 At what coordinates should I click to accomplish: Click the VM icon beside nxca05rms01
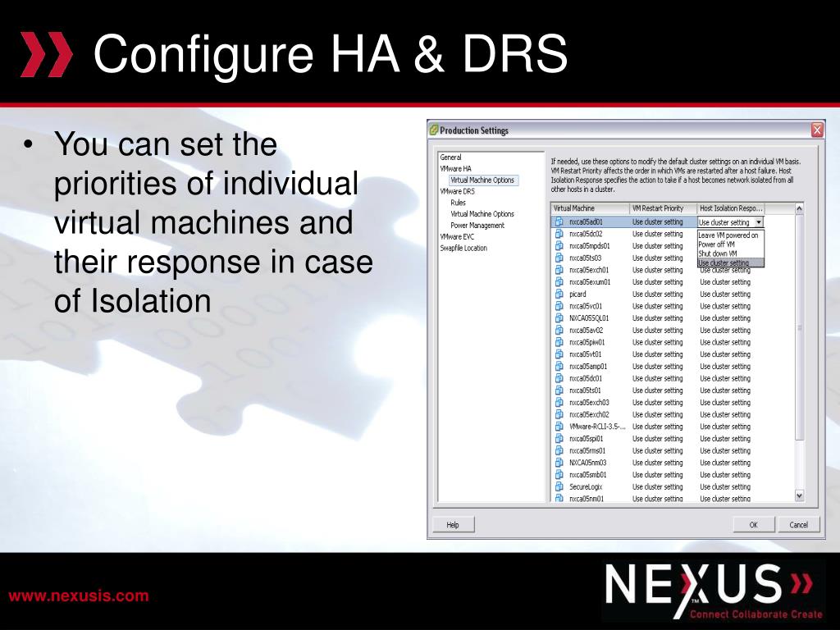pos(559,450)
